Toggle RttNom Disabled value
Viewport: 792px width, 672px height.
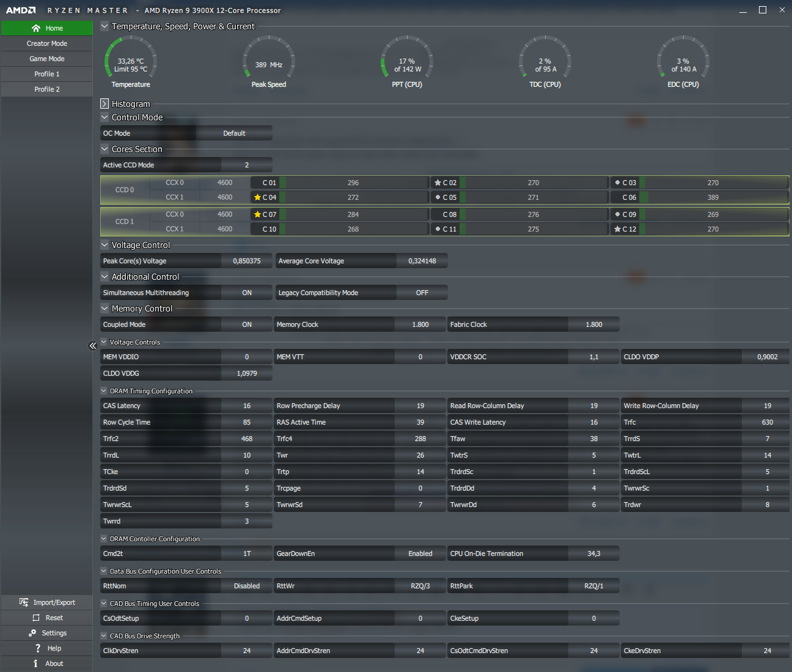(x=247, y=586)
